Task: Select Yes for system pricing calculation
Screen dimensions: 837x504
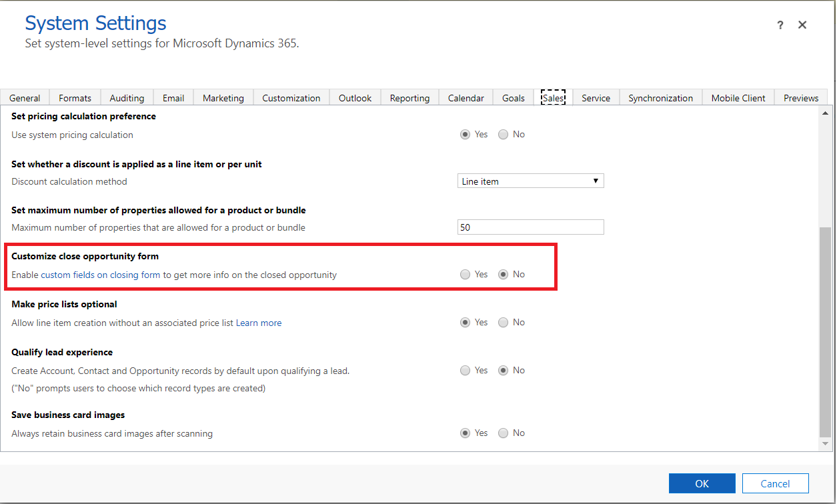Action: (x=466, y=135)
